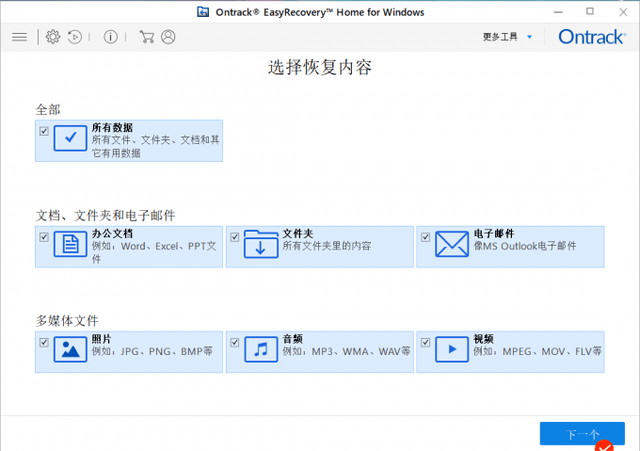Uncheck the 照片 checkbox
The height and width of the screenshot is (451, 640).
pyautogui.click(x=44, y=342)
